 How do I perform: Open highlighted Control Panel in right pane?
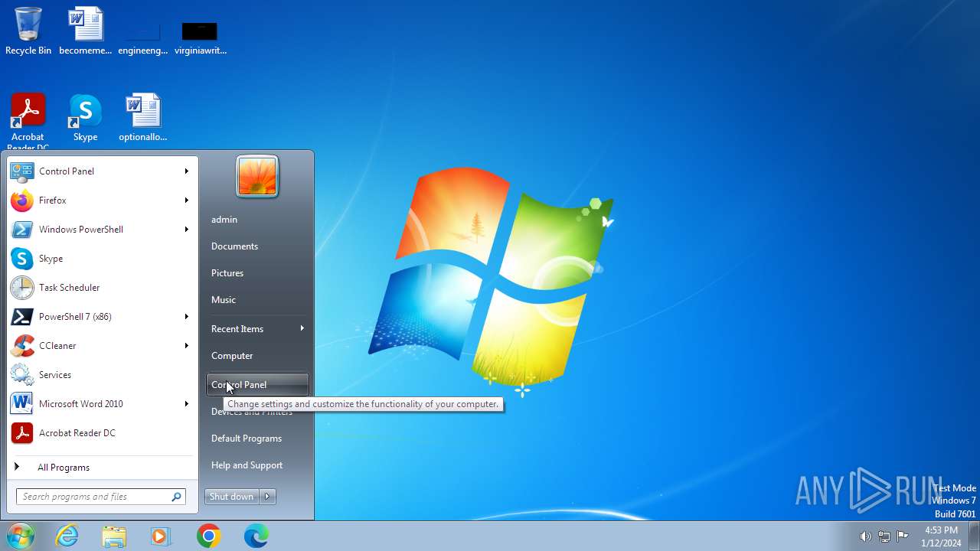(x=257, y=385)
